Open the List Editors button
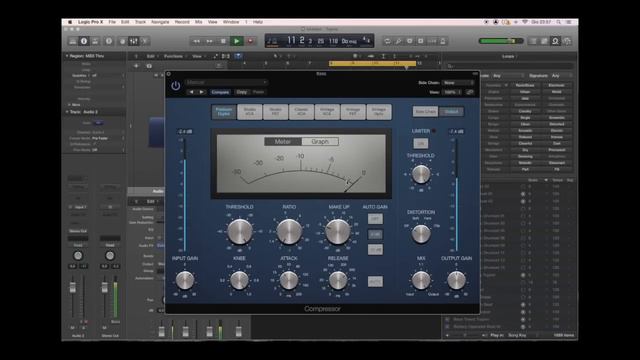 (533, 41)
